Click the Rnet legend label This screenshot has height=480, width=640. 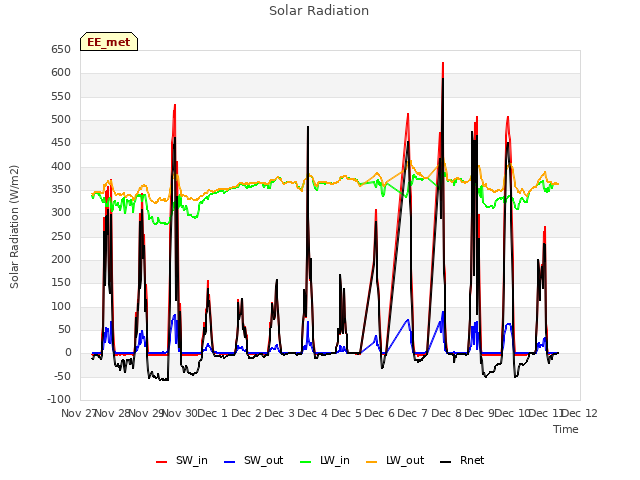tap(472, 460)
